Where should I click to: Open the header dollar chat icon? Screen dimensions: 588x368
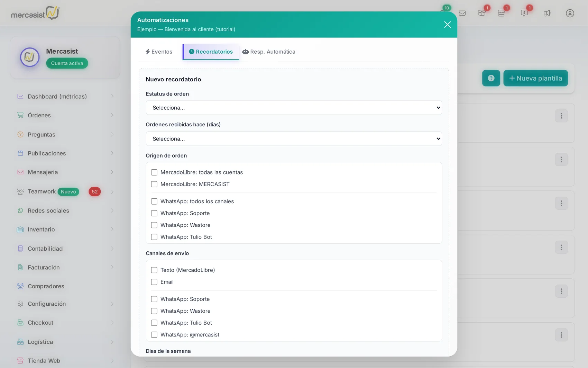524,13
